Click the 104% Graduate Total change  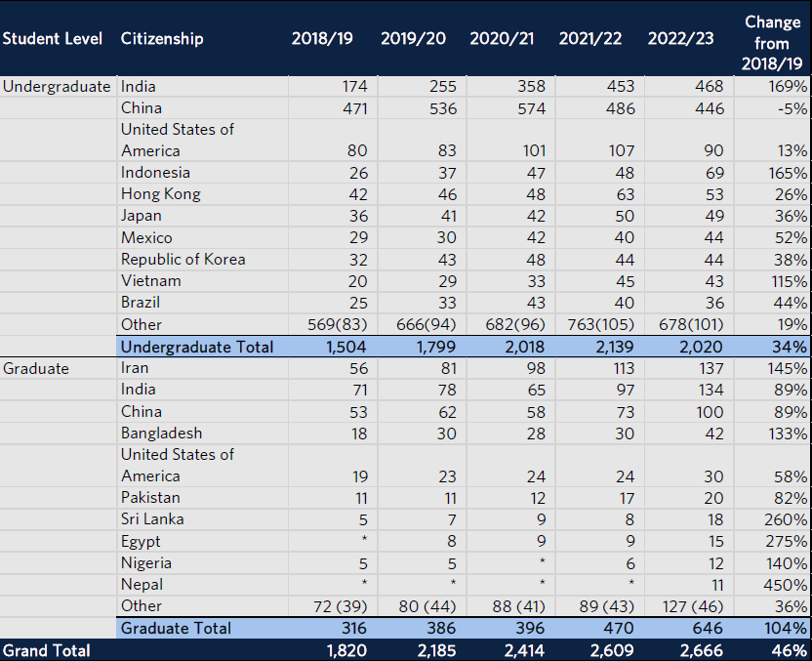(786, 628)
